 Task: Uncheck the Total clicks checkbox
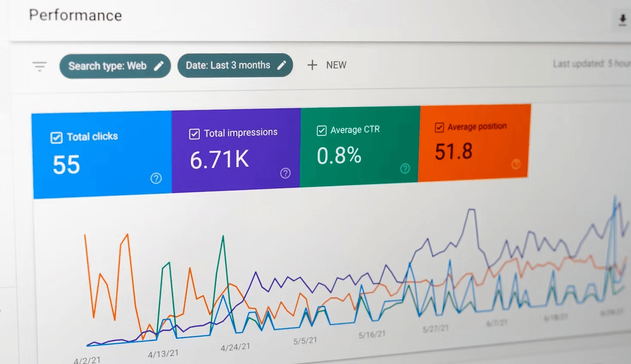[57, 138]
